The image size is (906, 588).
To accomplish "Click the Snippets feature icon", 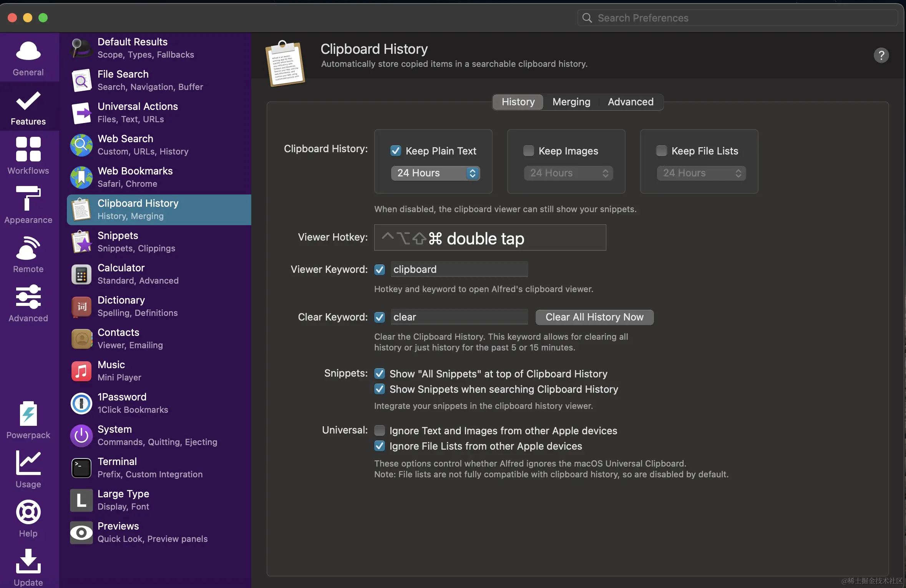I will tap(81, 242).
